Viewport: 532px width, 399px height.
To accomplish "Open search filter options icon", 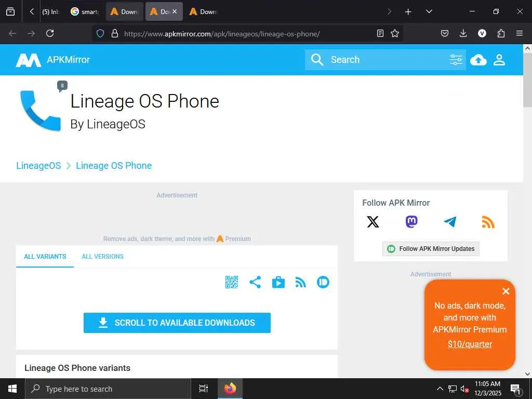I will click(x=456, y=60).
